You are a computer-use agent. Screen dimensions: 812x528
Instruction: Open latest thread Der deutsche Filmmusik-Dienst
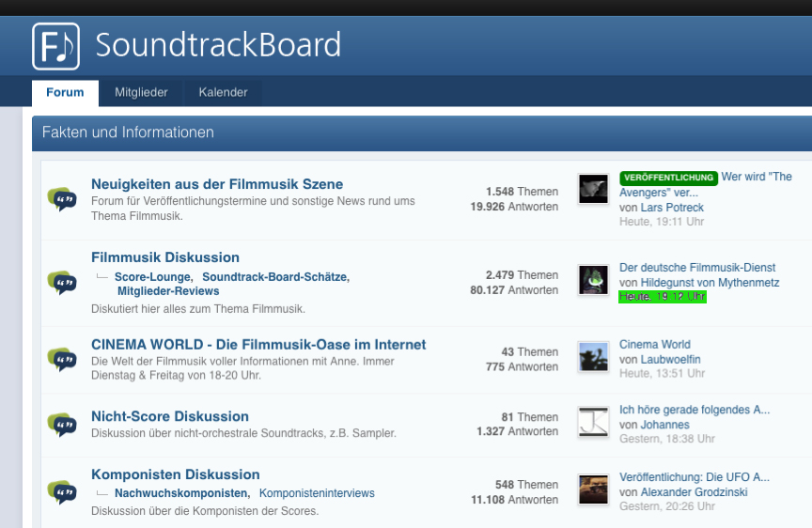pos(697,268)
